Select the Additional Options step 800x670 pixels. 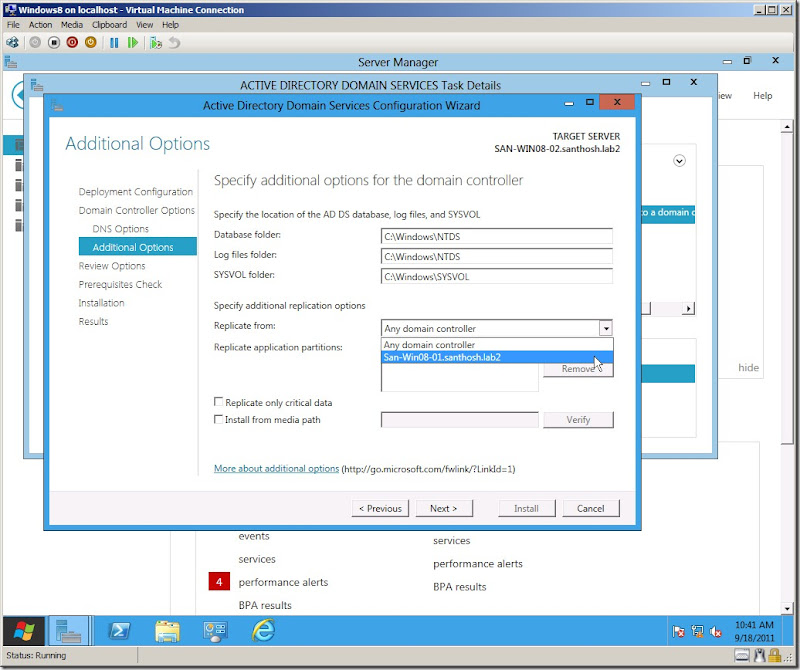point(138,246)
